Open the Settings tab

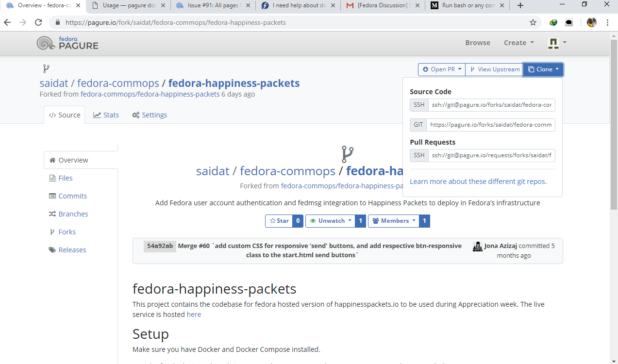[x=150, y=115]
